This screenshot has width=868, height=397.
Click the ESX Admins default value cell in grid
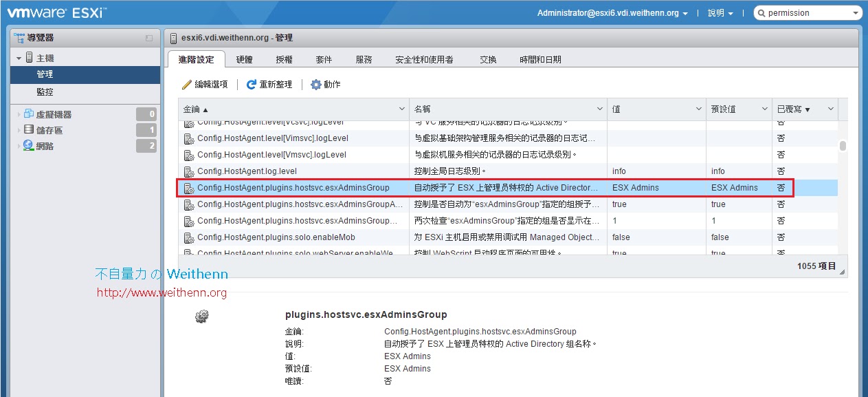[735, 188]
